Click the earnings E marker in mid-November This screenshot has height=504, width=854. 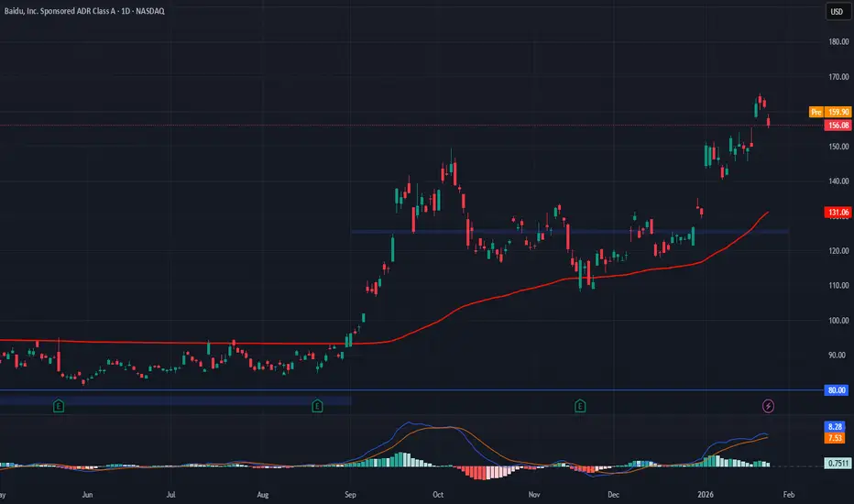pos(580,406)
